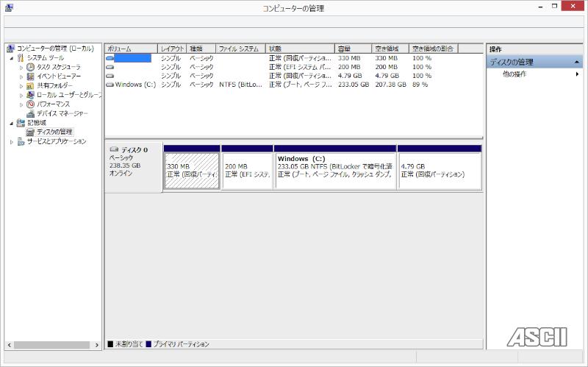The height and width of the screenshot is (367, 588).
Task: Close the コンピューターの管理 window
Action: tap(573, 6)
